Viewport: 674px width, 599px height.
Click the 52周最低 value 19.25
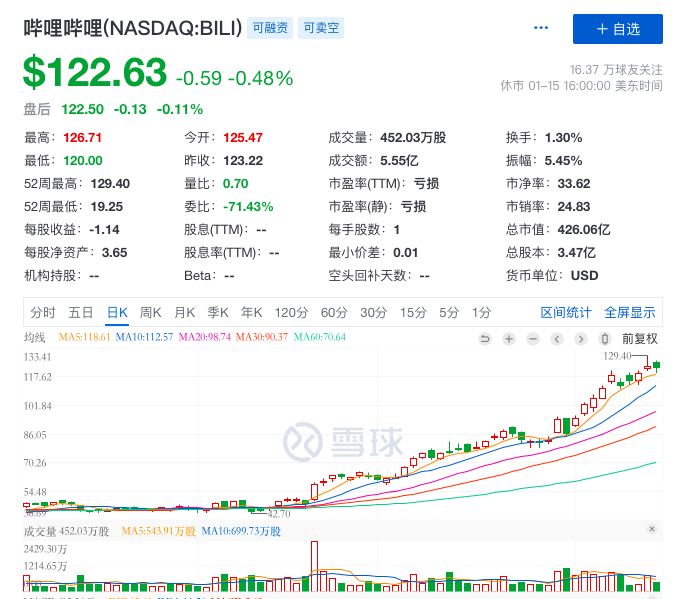[107, 207]
